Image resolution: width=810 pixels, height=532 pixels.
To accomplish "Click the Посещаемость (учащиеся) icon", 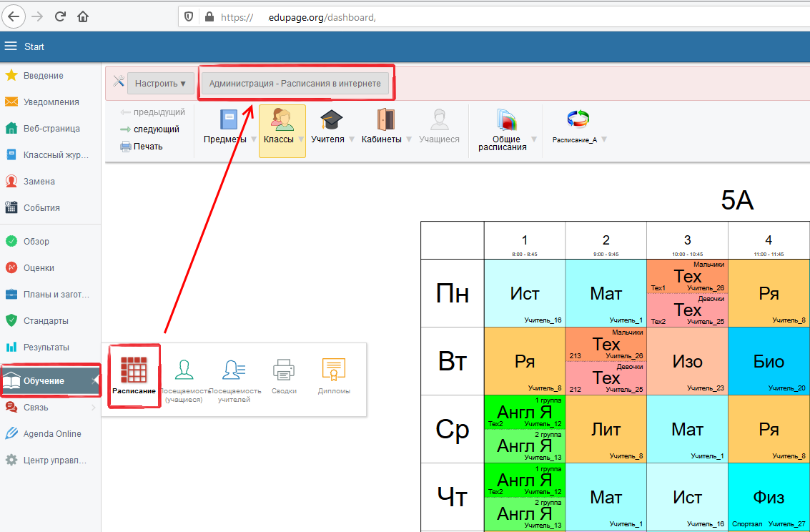I will coord(184,371).
